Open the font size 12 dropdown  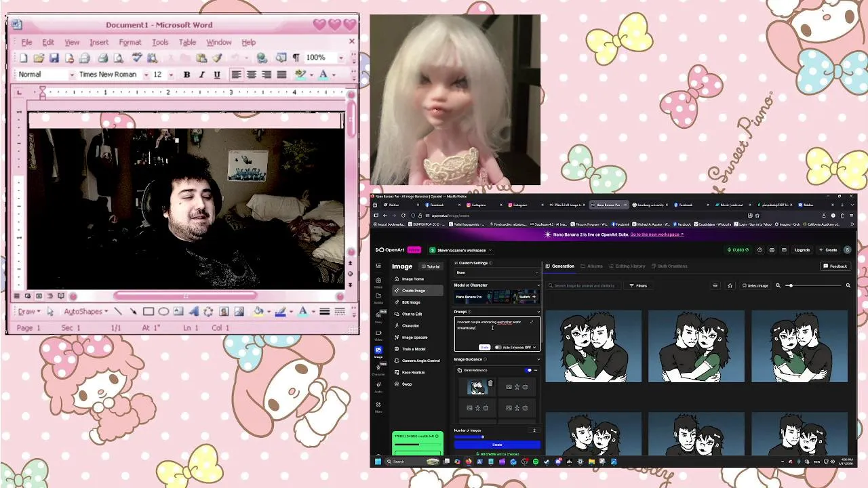coord(171,75)
